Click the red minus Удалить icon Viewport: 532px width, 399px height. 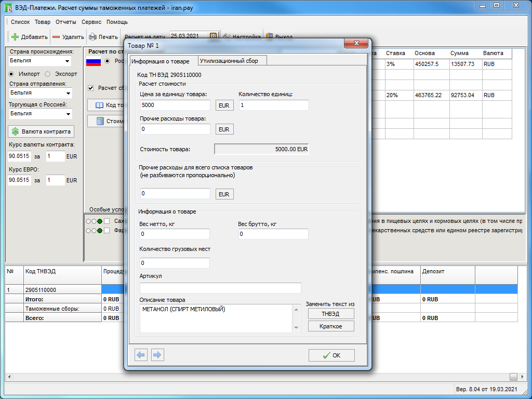point(56,37)
